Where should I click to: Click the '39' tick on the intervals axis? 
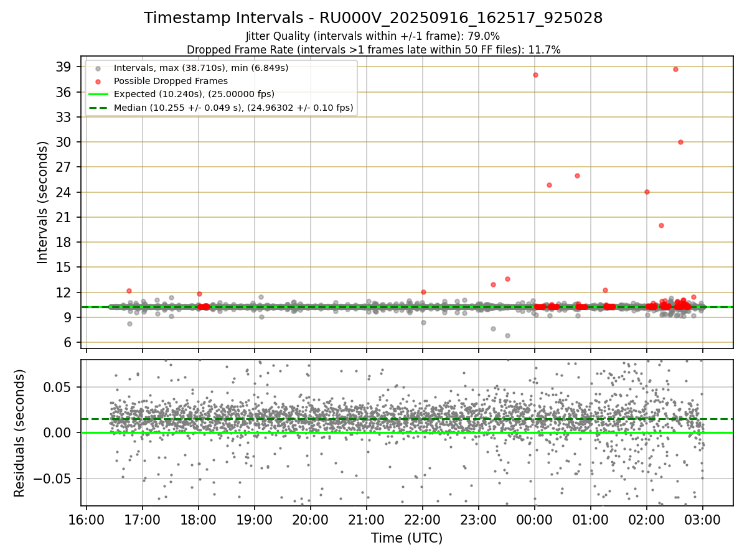point(64,67)
